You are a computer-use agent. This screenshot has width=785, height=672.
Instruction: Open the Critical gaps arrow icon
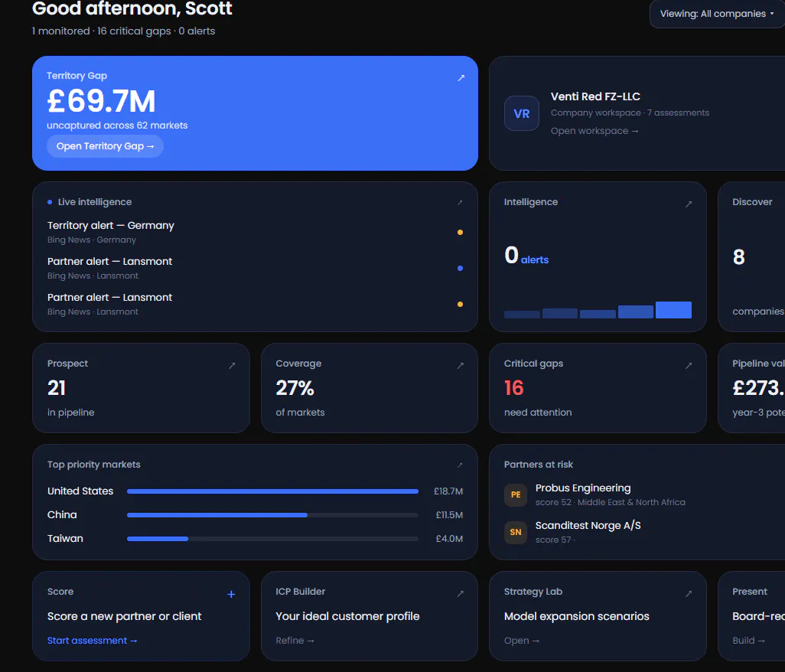tap(689, 366)
